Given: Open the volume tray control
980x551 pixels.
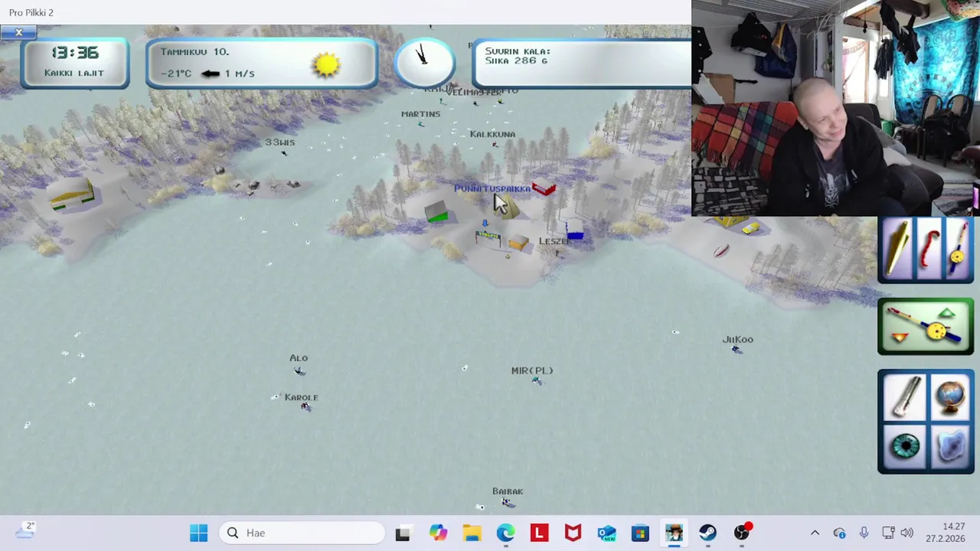Looking at the screenshot, I should [x=906, y=533].
